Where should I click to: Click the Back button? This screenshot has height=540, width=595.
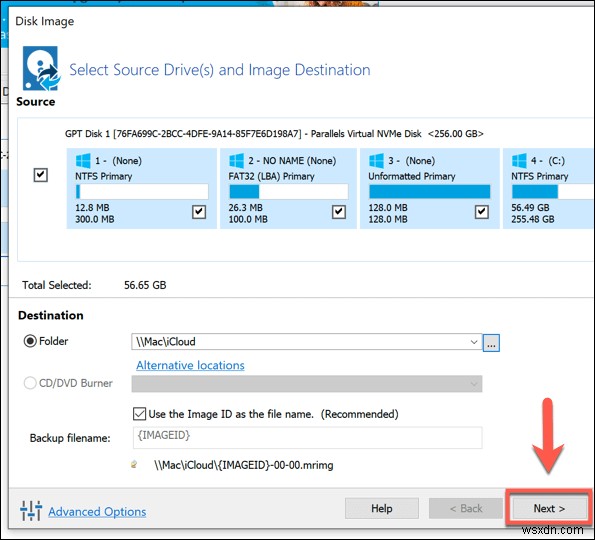pos(466,508)
